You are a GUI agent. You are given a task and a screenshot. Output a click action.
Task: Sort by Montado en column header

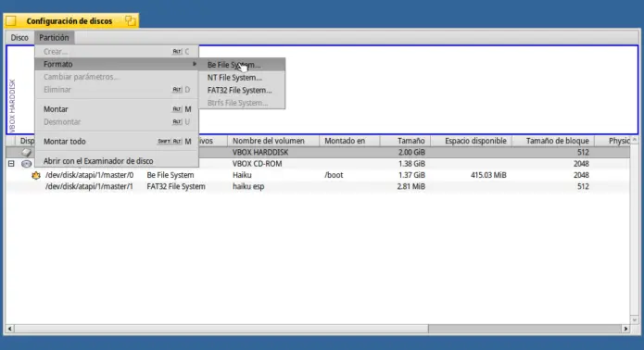tap(349, 141)
